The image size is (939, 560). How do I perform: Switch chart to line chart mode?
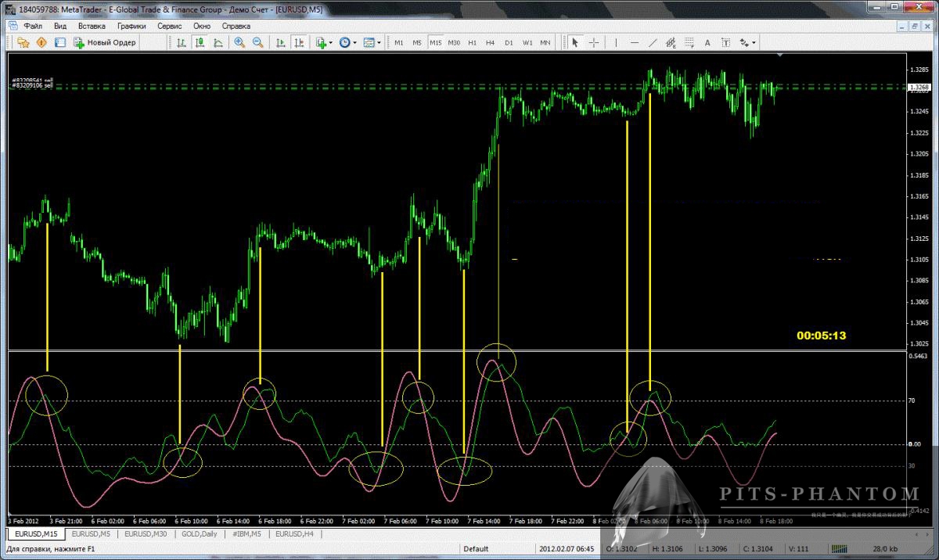(x=218, y=42)
